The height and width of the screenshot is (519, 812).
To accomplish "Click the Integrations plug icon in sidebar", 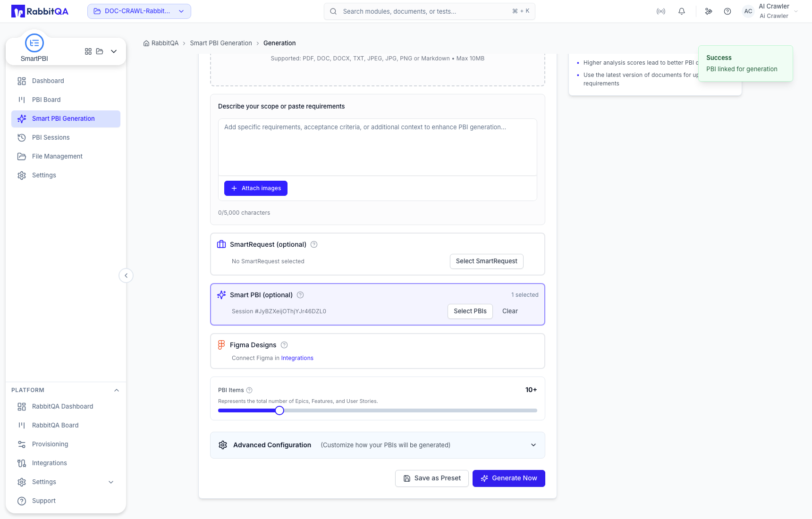I will coord(22,463).
